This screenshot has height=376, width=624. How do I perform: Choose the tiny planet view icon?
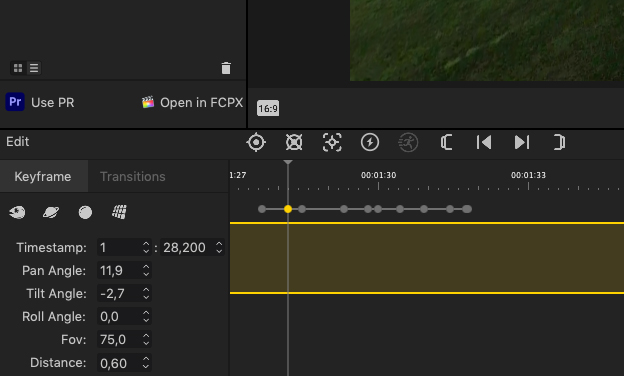pyautogui.click(x=51, y=212)
